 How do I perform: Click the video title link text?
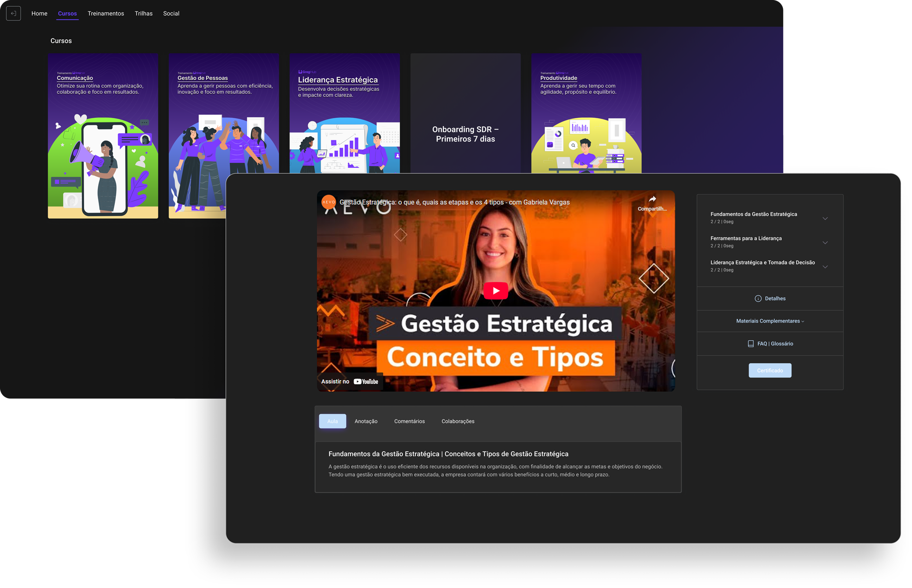(454, 202)
